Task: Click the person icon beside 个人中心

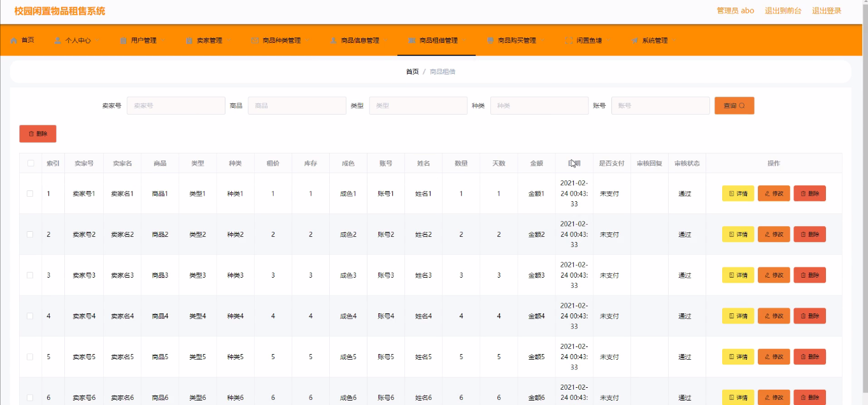Action: 58,41
